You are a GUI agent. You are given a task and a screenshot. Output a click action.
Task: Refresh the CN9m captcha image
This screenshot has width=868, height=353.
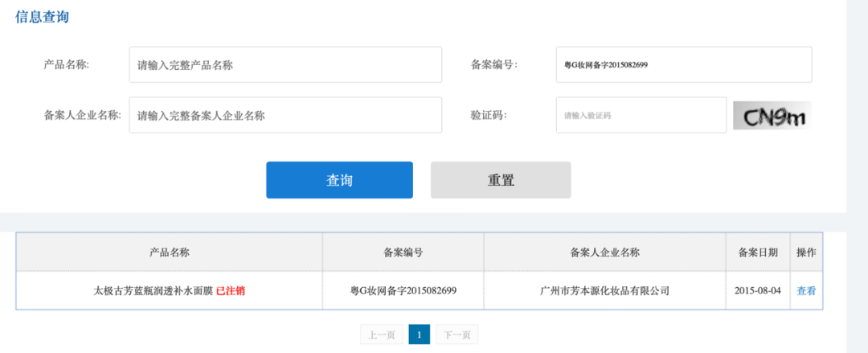pyautogui.click(x=772, y=115)
